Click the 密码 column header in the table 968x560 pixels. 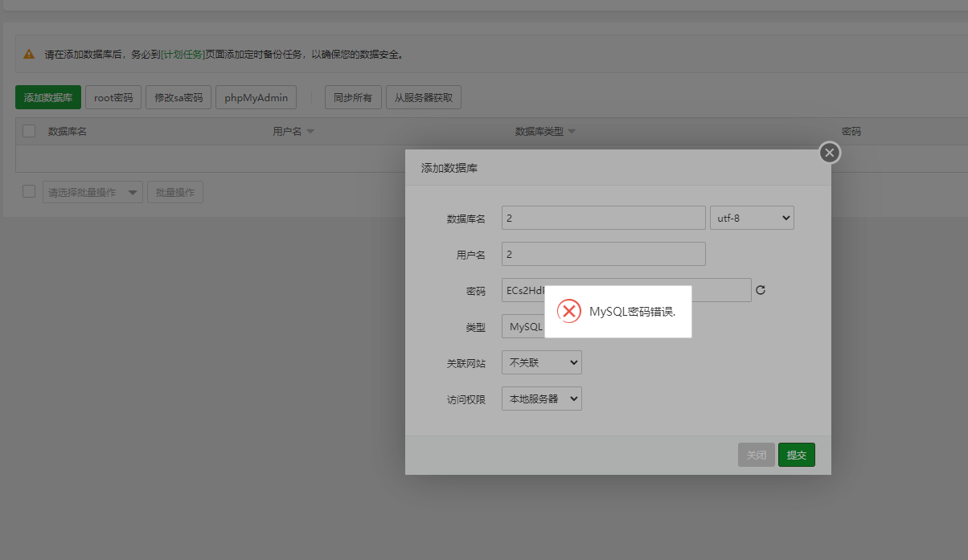click(851, 131)
